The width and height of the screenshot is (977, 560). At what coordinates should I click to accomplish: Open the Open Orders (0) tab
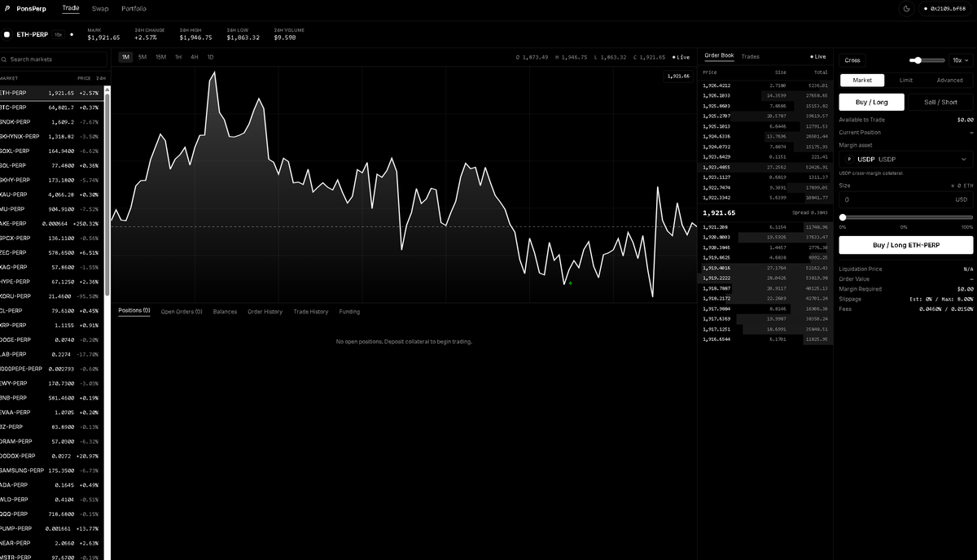(x=182, y=312)
